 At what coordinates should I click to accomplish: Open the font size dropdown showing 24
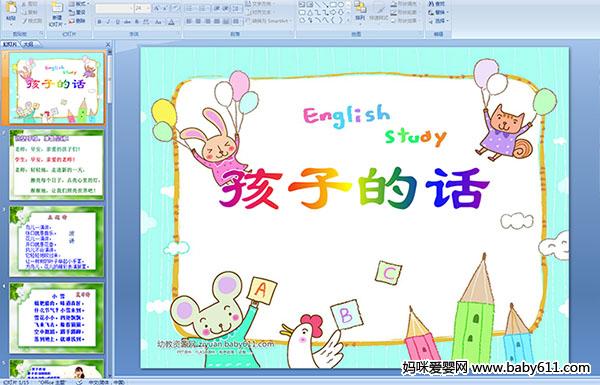coord(142,8)
